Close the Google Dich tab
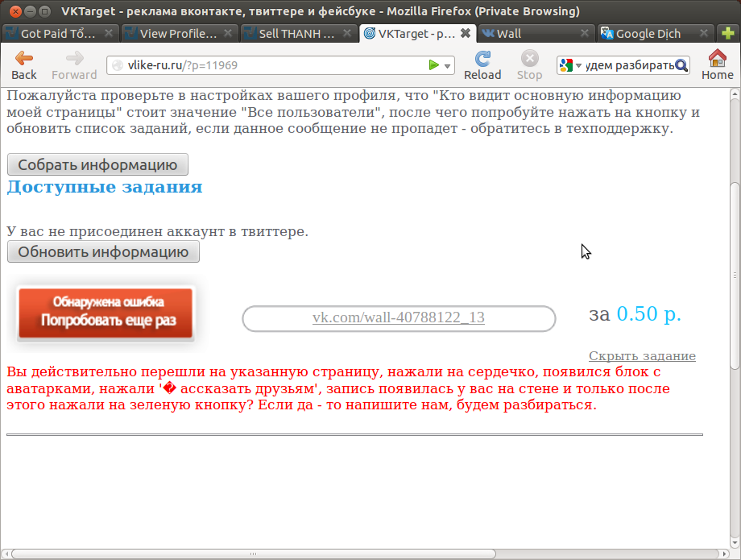The width and height of the screenshot is (741, 560). click(704, 33)
